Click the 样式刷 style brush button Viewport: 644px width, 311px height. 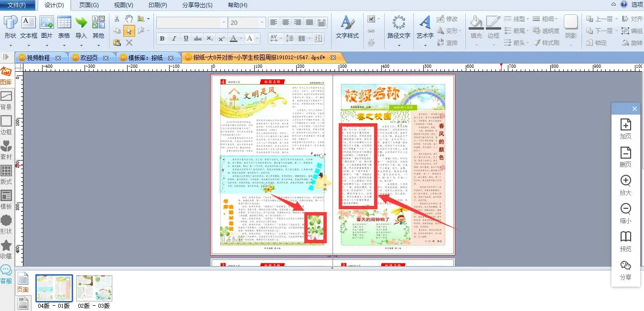click(546, 43)
